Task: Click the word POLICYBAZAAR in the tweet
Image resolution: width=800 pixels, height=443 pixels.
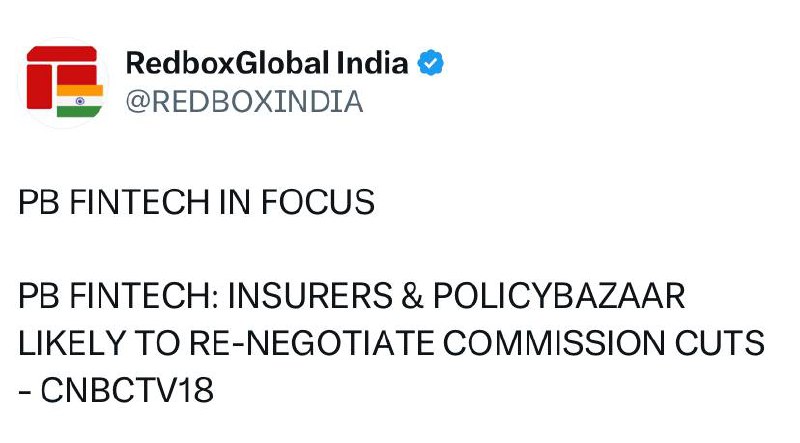Action: pyautogui.click(x=579, y=299)
